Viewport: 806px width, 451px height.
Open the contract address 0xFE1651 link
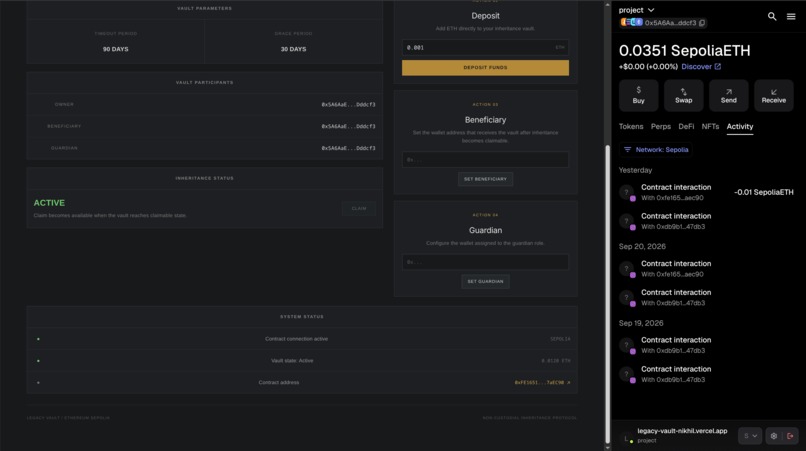point(542,382)
